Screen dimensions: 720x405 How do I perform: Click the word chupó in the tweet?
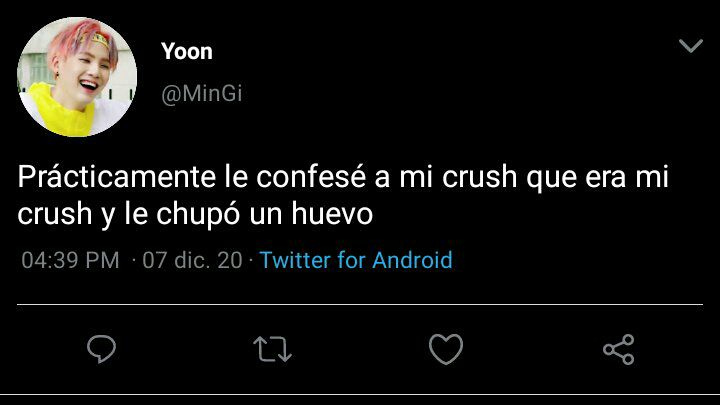point(198,215)
